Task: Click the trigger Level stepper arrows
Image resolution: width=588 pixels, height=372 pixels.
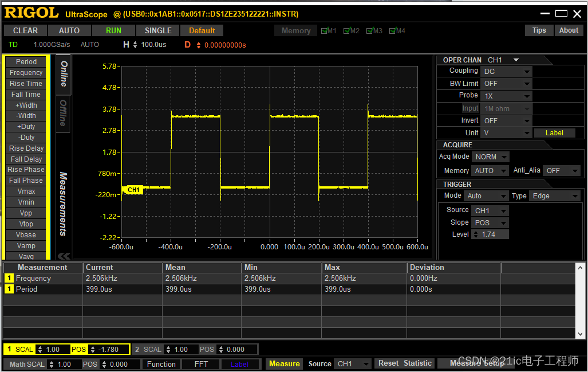Action: (x=476, y=234)
